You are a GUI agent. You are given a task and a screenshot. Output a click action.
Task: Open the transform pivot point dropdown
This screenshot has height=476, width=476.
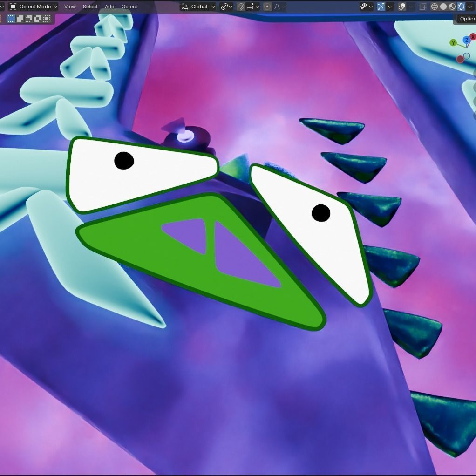tap(226, 7)
